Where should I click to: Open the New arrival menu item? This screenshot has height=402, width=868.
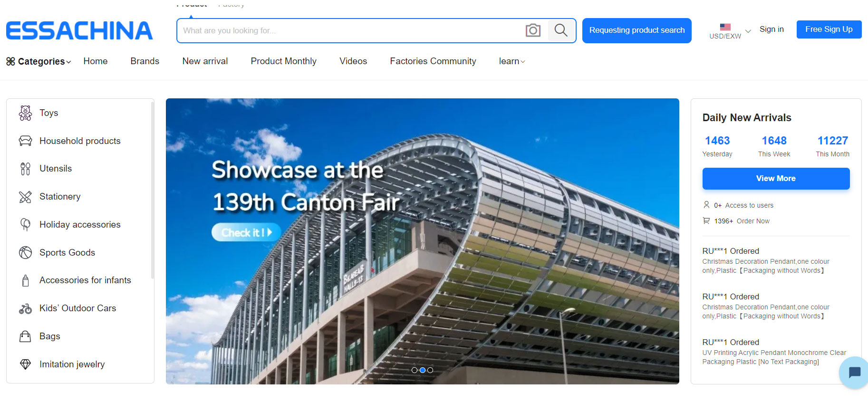pos(205,61)
